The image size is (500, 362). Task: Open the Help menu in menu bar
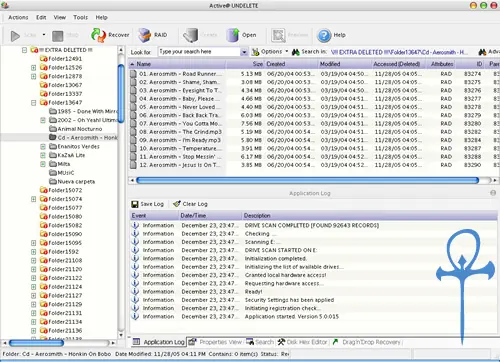click(x=101, y=17)
